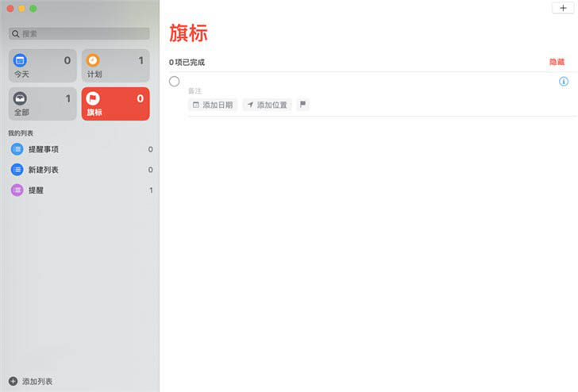This screenshot has height=392, width=578.
Task: Select the purple 提醒 list
Action: pyautogui.click(x=37, y=190)
